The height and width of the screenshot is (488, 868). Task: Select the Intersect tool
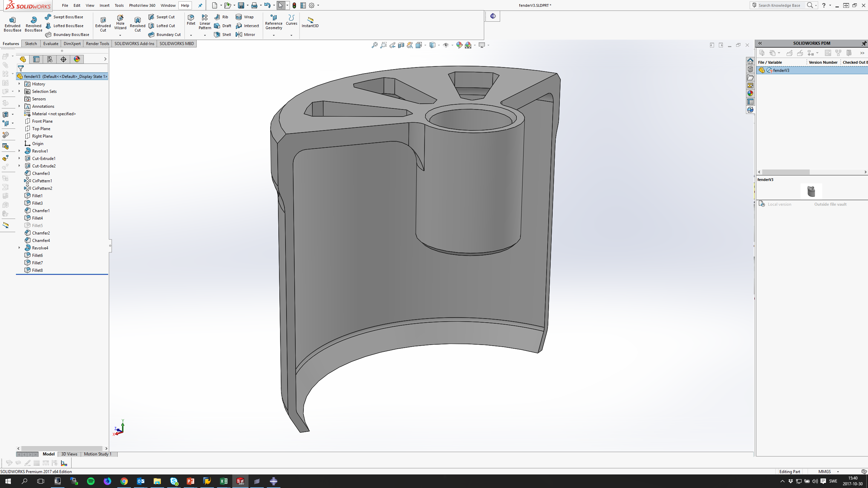(247, 26)
